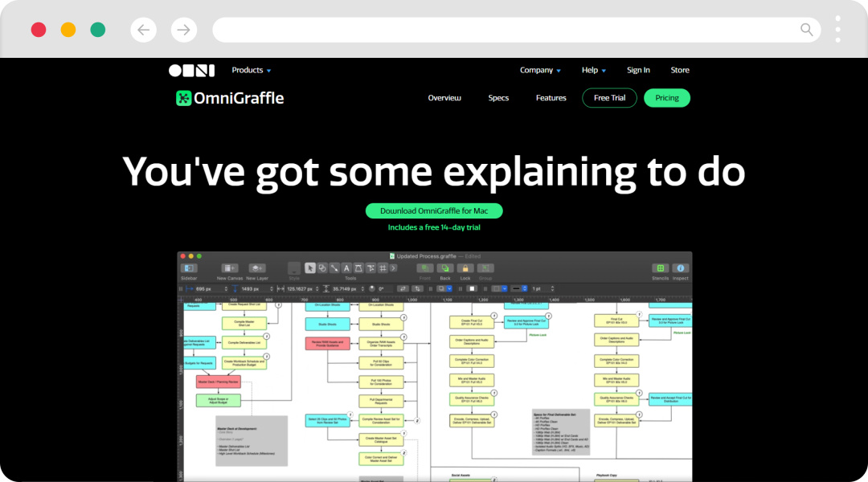Screen dimensions: 868x482
Task: Click the magnifier icon in address bar
Action: tap(807, 30)
